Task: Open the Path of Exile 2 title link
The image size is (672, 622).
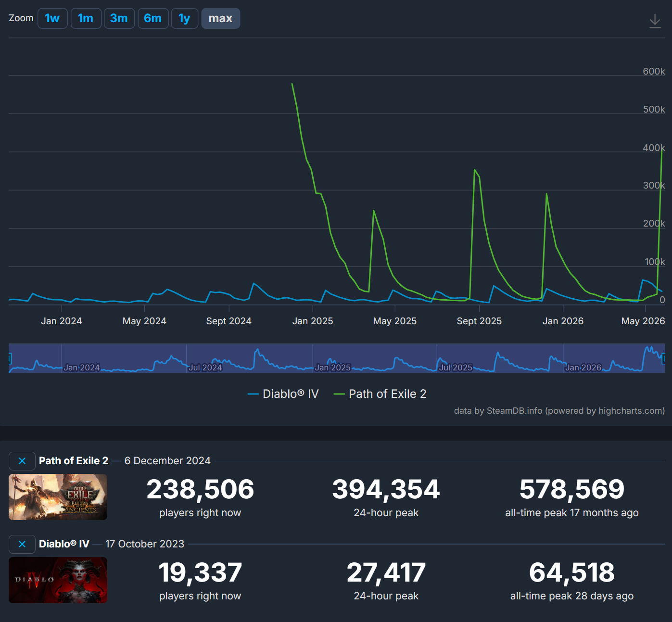Action: point(74,461)
